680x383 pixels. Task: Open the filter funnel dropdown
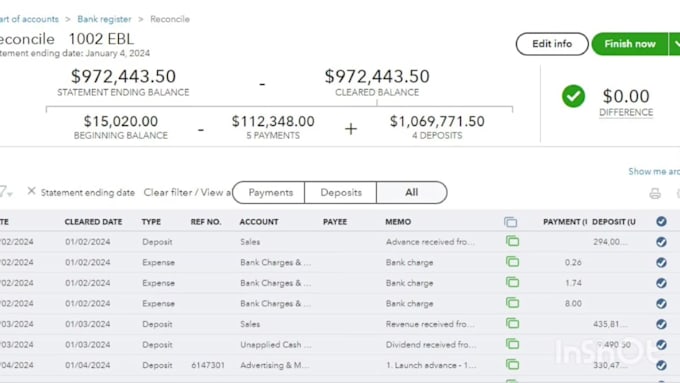[x=5, y=191]
